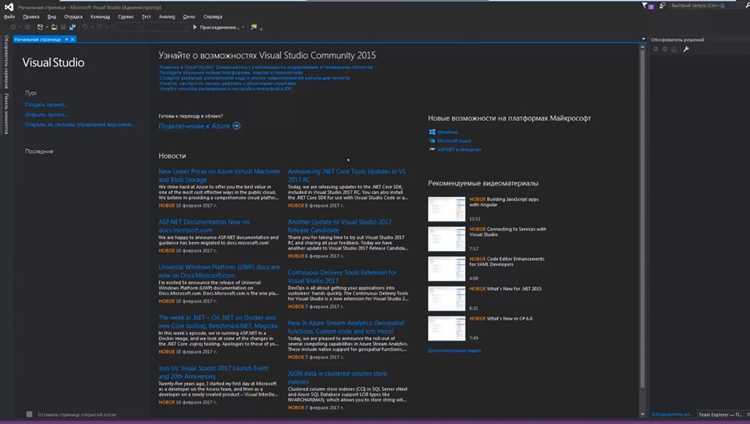This screenshot has height=424, width=750.
Task: Click the Microsoft Azure platform link
Action: [454, 141]
